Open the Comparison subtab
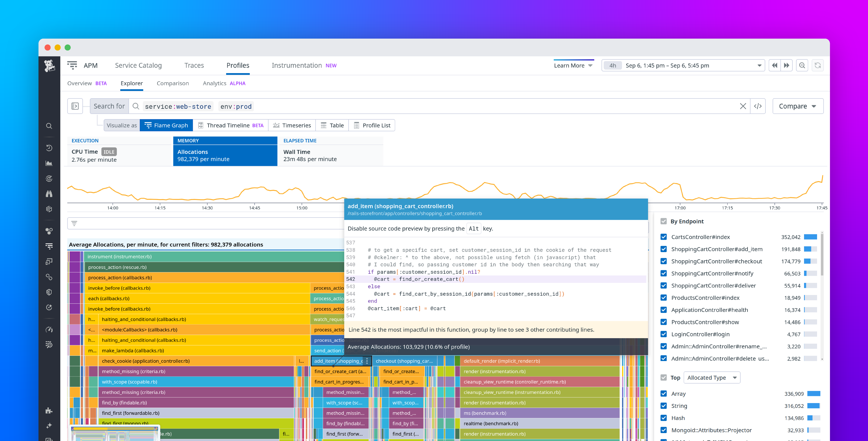Screen dimensions: 868x441 coord(172,83)
